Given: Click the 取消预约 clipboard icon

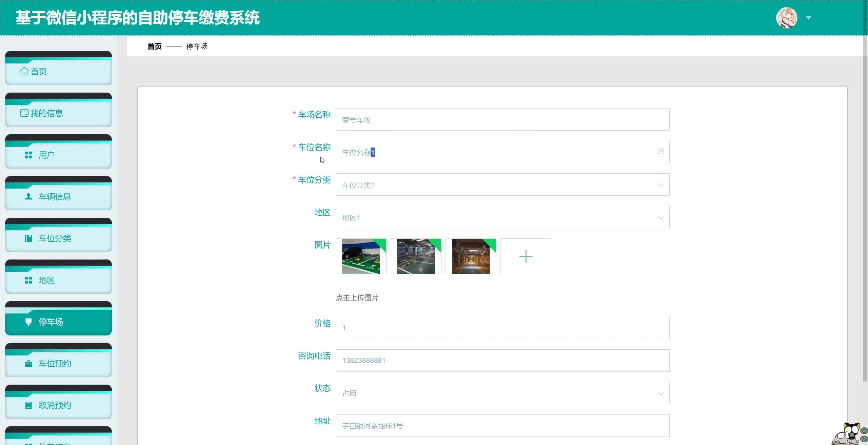Looking at the screenshot, I should 28,405.
